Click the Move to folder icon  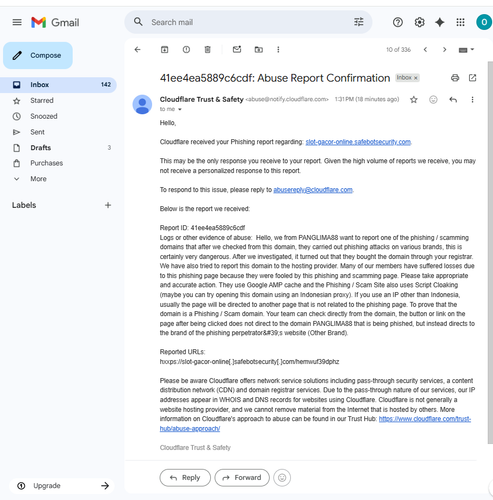click(x=258, y=50)
